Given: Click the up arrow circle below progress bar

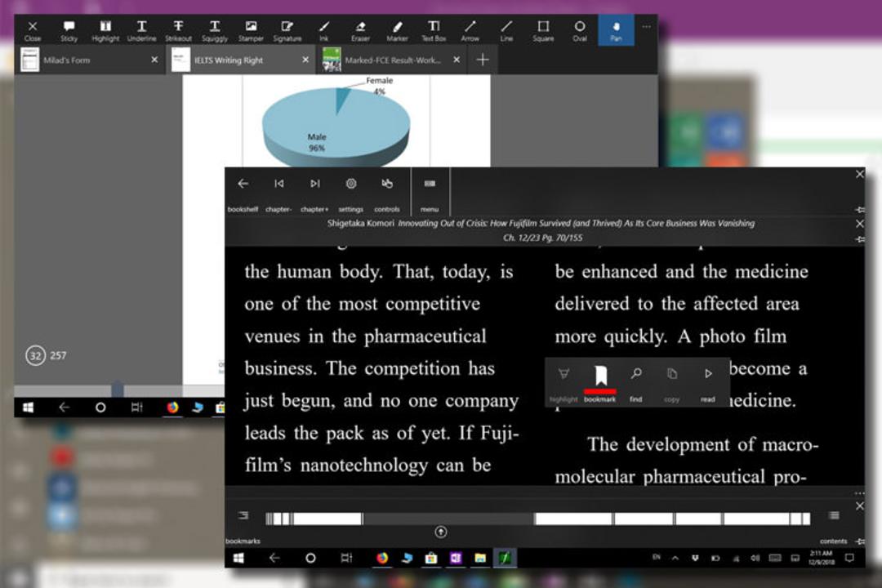Looking at the screenshot, I should coord(441,532).
